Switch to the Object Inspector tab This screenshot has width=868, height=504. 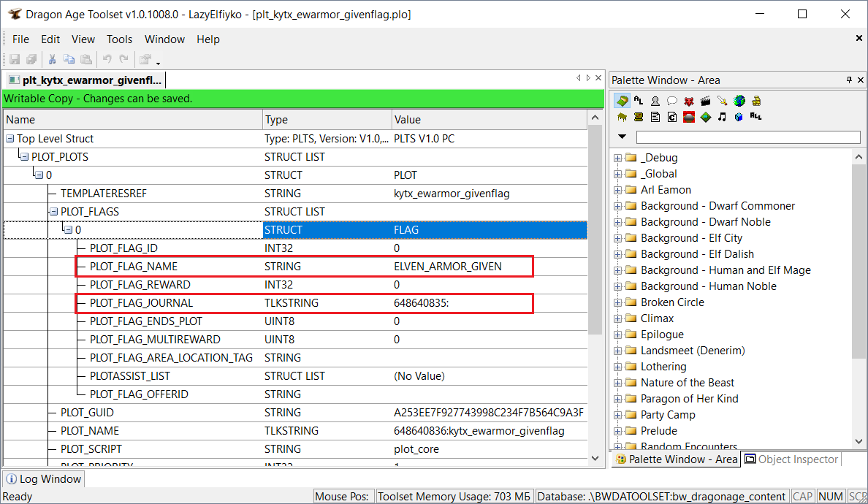791,459
